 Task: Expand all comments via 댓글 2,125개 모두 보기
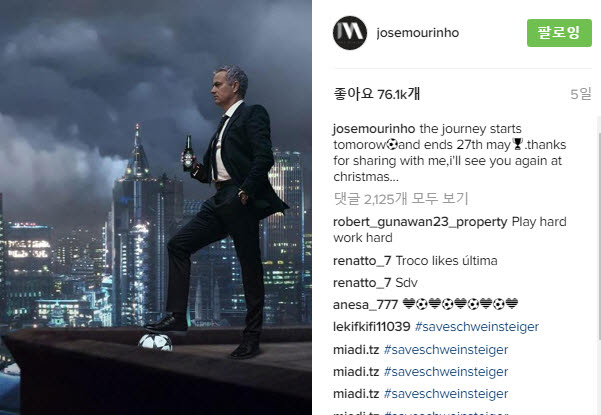point(401,199)
